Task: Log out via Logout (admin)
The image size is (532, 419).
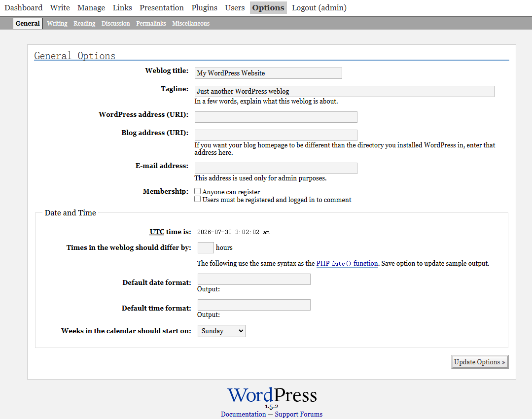Action: pyautogui.click(x=319, y=7)
